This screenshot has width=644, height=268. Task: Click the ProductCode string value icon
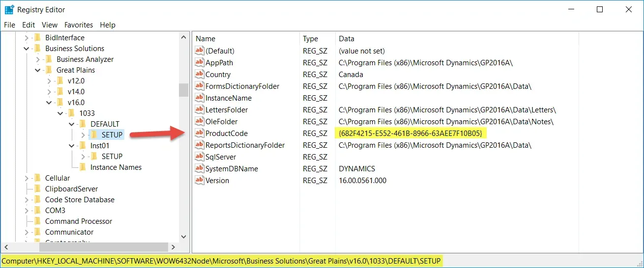tap(199, 134)
